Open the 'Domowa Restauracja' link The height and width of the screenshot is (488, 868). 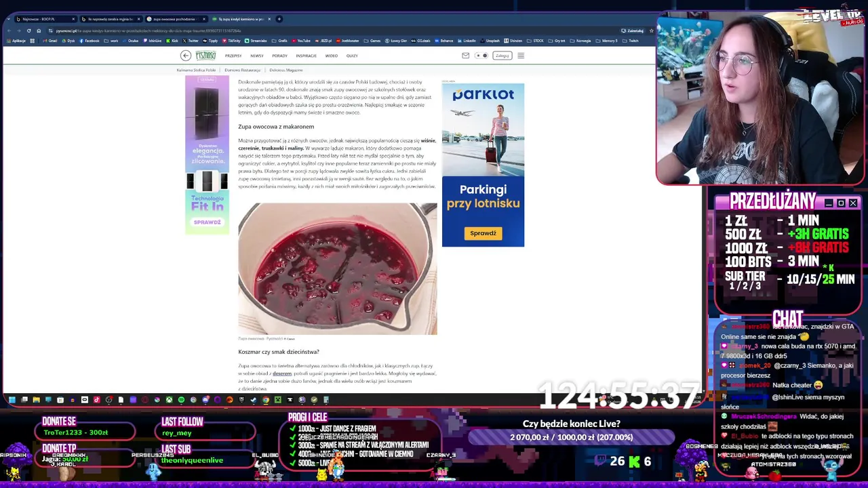[242, 70]
